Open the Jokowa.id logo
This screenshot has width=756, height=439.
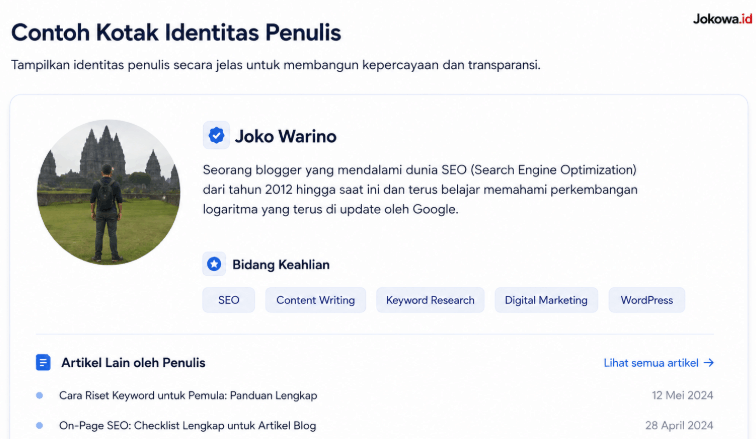(x=722, y=19)
